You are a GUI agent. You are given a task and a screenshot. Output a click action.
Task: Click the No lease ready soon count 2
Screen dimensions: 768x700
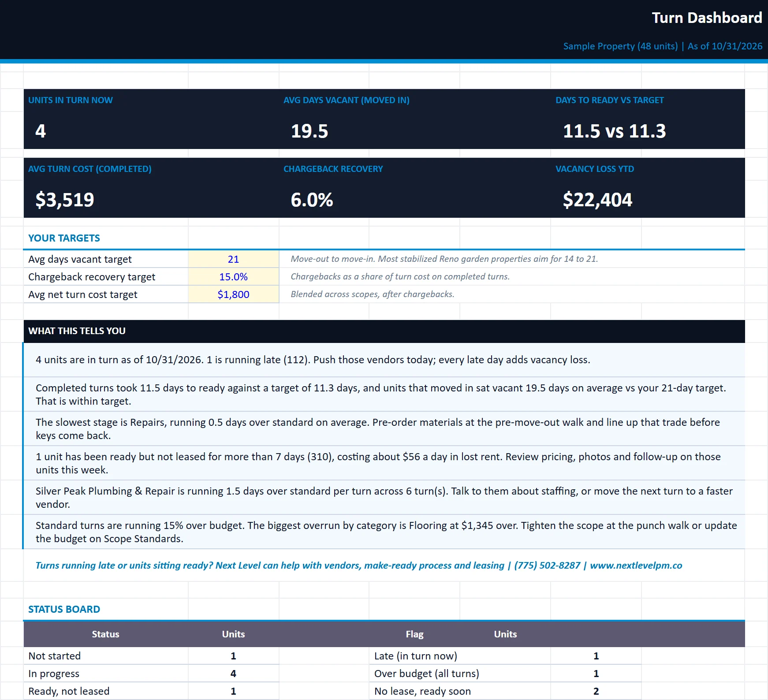[x=596, y=691]
